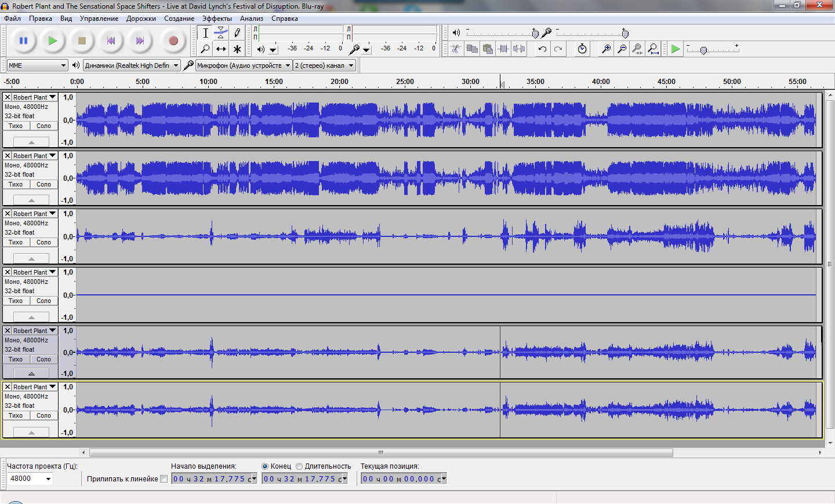Image resolution: width=835 pixels, height=504 pixels.
Task: Open the 'Дорожки' menu
Action: [141, 19]
